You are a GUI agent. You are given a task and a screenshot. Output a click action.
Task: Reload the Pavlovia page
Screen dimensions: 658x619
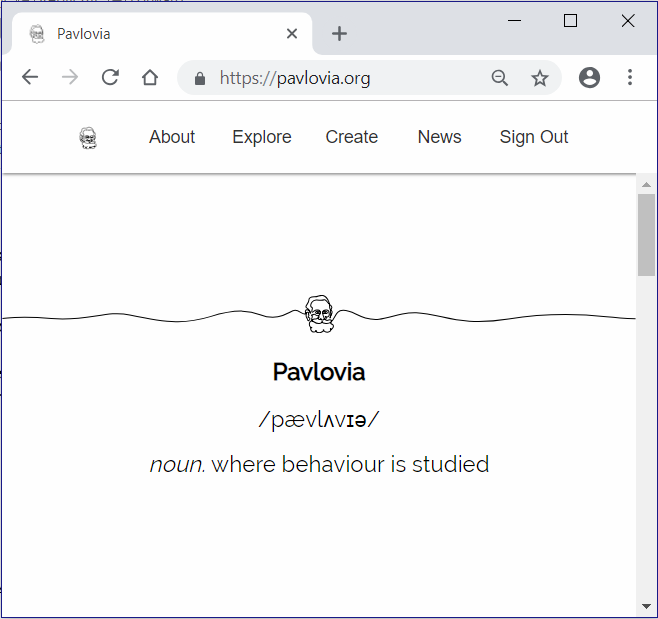110,77
